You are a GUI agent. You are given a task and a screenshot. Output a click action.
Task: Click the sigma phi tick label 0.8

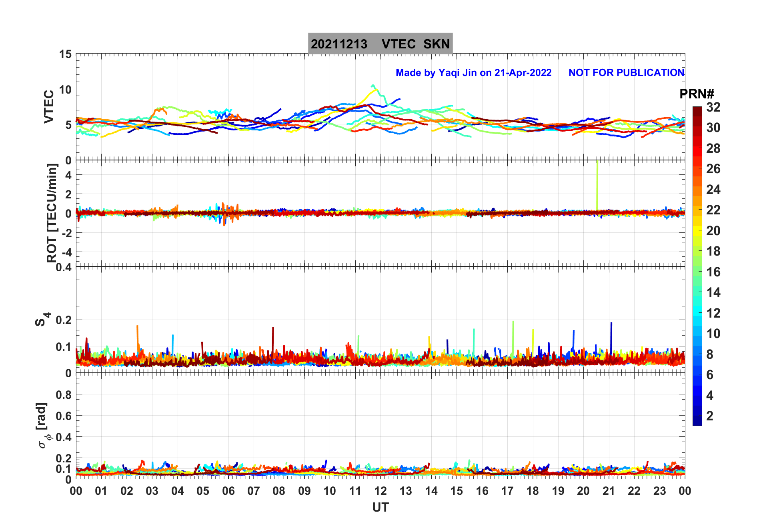click(x=64, y=395)
